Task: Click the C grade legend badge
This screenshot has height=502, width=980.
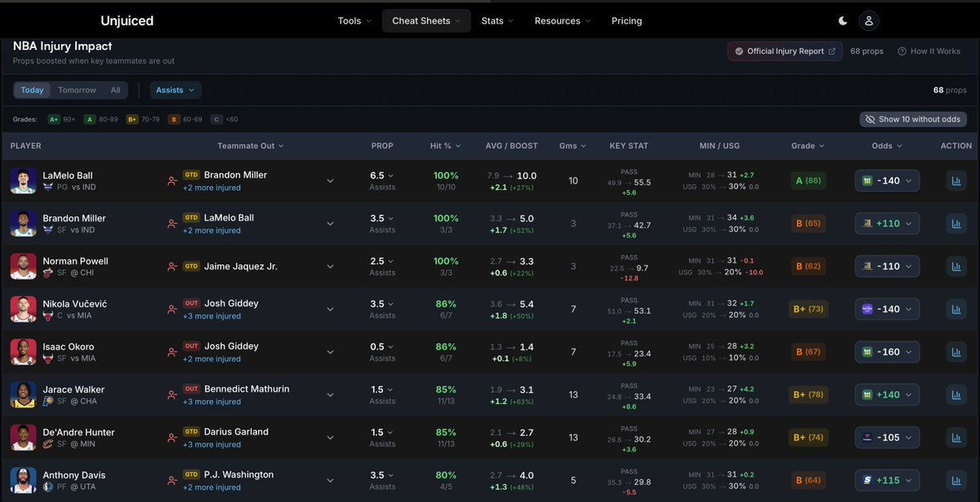Action: pyautogui.click(x=216, y=119)
